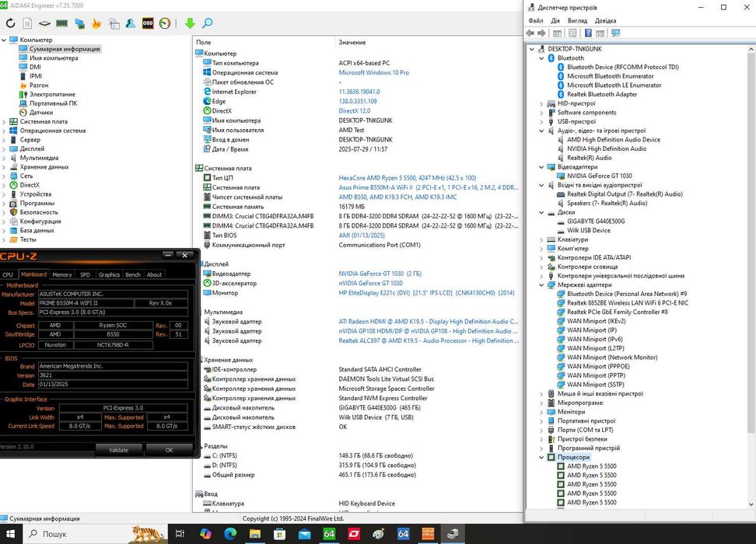Viewport: 756px width, 544px height.
Task: Open AIDA64 preferences settings icon
Action: click(114, 23)
